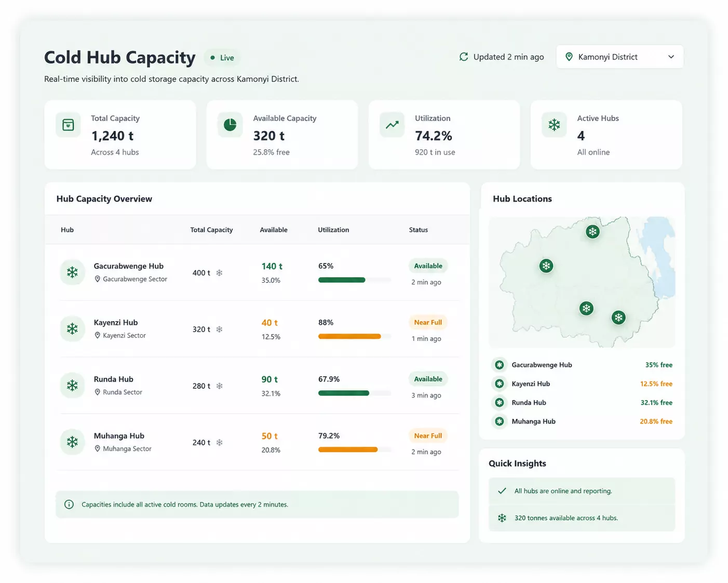Screen dimensions: 728x583
Task: Click the 35% free legend value
Action: (x=658, y=365)
